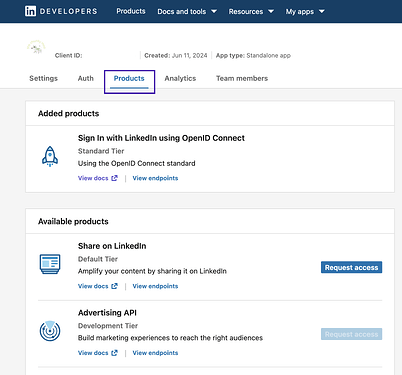Image resolution: width=402 pixels, height=375 pixels.
Task: Request access to Share on LinkedIn
Action: [x=351, y=267]
